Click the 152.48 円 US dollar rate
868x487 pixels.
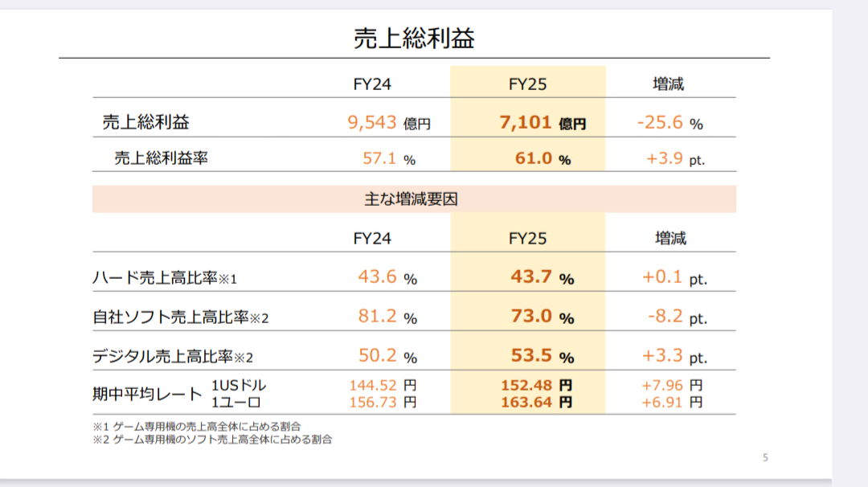(x=536, y=385)
